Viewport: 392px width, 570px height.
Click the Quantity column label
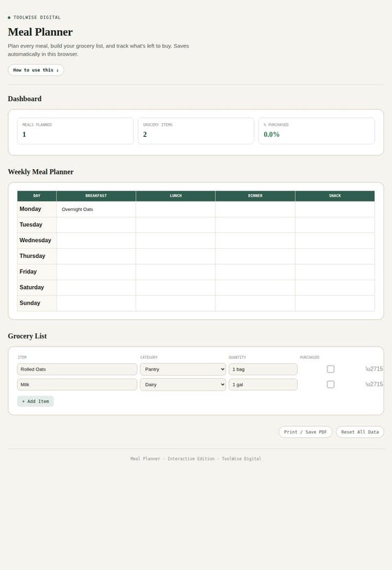[237, 358]
